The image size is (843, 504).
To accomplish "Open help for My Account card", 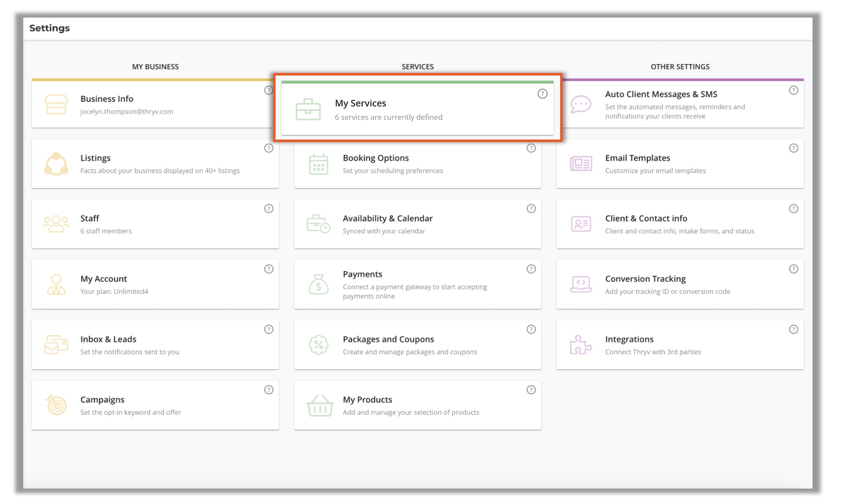I will 269,269.
